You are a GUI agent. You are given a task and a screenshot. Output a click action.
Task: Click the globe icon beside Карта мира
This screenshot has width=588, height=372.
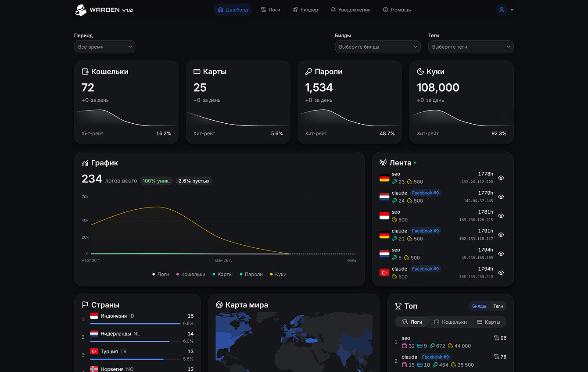point(219,305)
